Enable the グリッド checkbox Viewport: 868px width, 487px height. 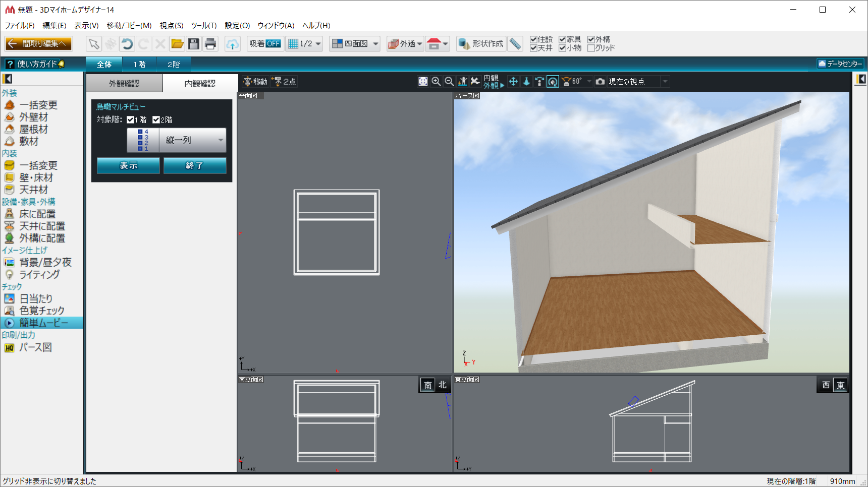pos(591,48)
